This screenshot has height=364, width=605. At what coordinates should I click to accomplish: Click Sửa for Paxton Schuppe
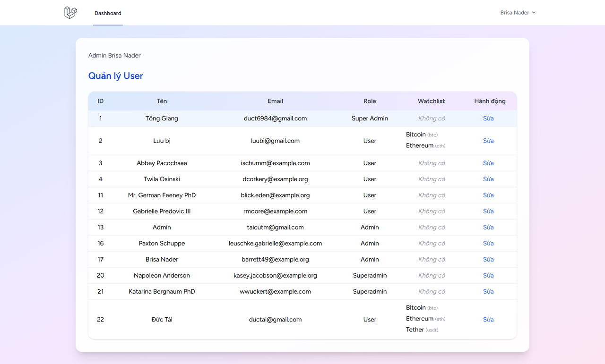pos(488,243)
